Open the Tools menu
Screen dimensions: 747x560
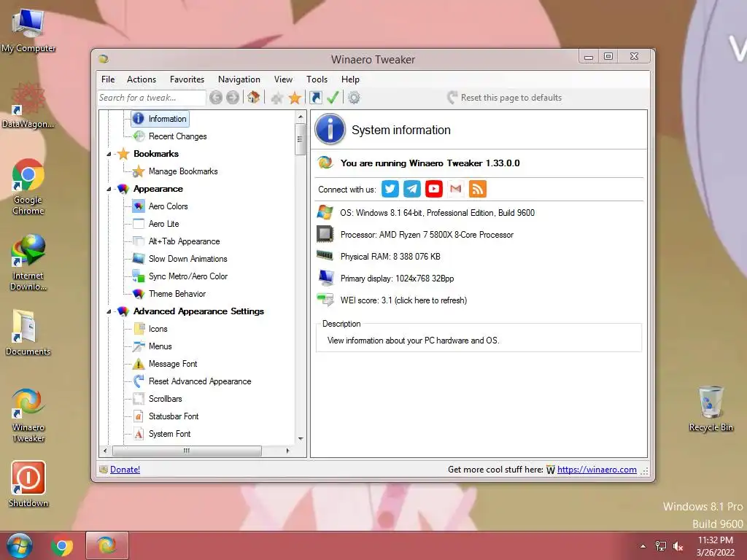click(317, 79)
